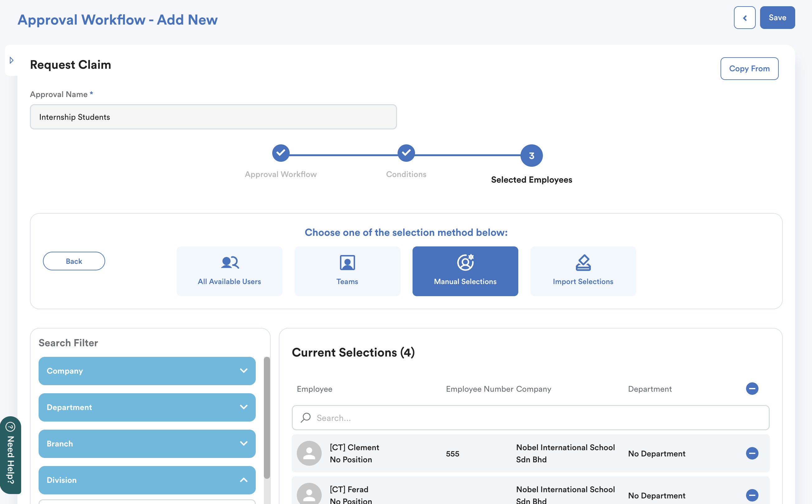Screen dimensions: 812x504
Task: Remove all selections via header minus icon
Action: (752, 389)
